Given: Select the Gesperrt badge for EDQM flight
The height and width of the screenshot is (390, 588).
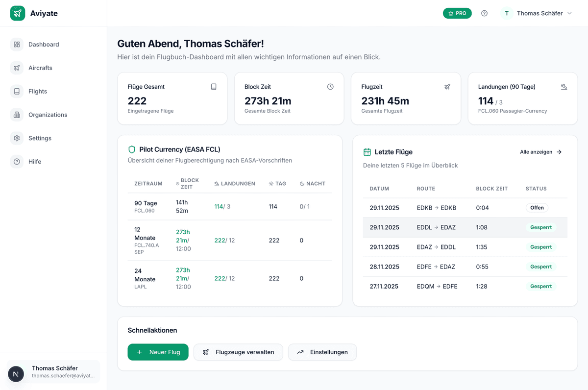Looking at the screenshot, I should point(540,286).
